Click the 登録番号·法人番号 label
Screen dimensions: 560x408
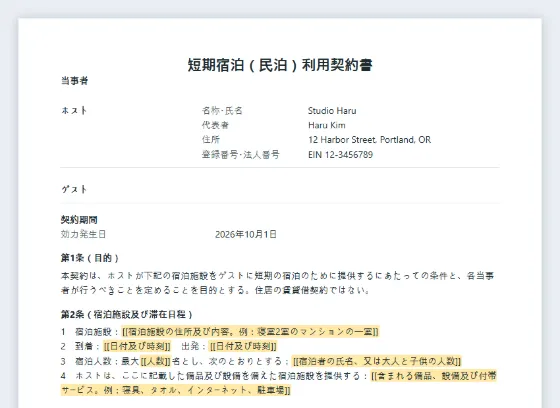coord(241,155)
